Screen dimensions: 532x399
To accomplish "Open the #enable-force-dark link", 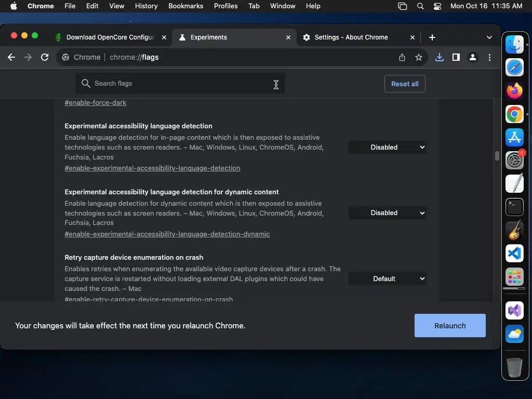I will point(96,102).
